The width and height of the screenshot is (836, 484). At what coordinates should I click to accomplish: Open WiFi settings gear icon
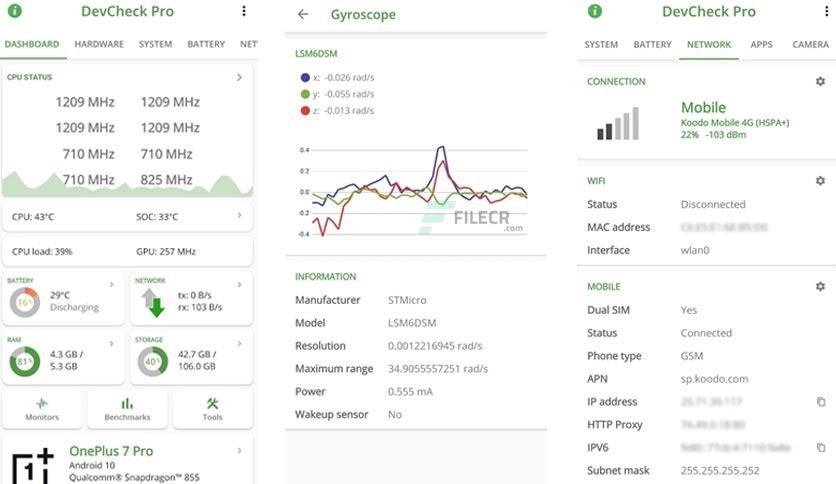(x=820, y=181)
